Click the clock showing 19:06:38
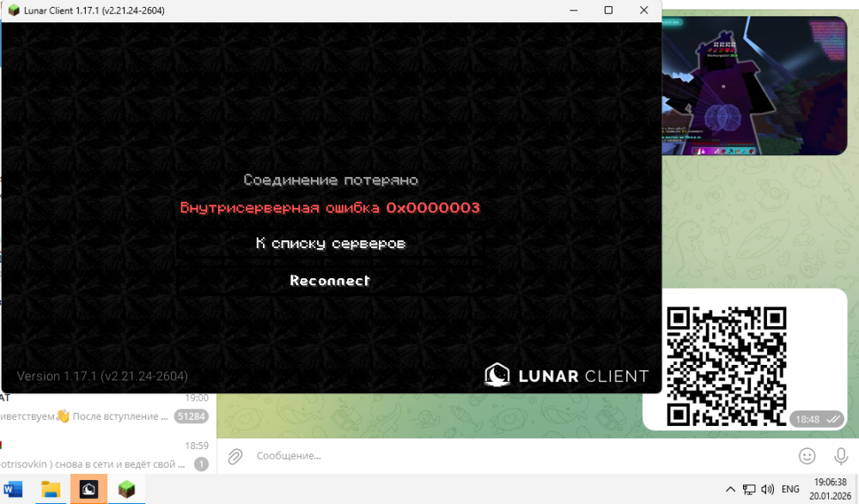Screen dimensions: 859x504 [x=830, y=482]
